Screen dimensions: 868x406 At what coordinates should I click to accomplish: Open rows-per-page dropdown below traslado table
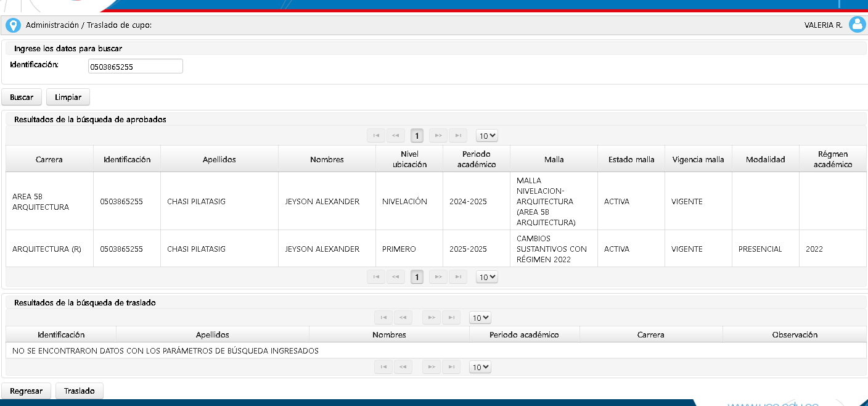(480, 367)
